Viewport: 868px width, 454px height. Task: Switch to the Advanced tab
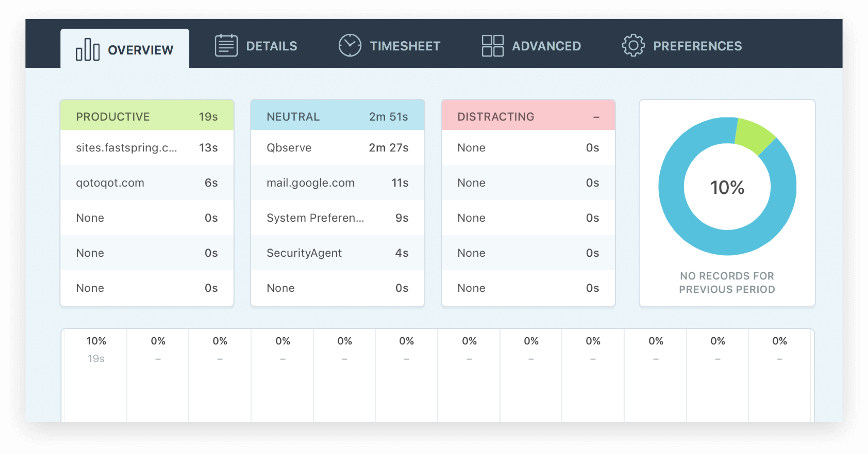click(x=547, y=46)
